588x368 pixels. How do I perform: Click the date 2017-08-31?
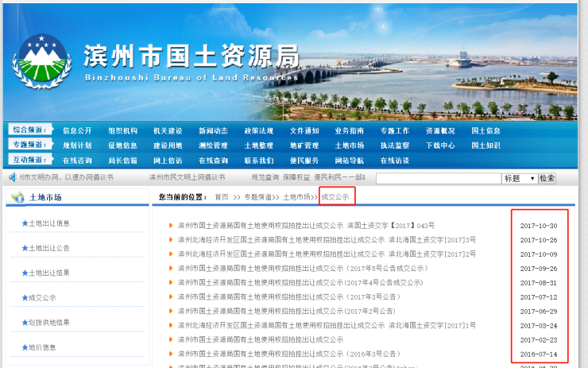[x=539, y=283]
